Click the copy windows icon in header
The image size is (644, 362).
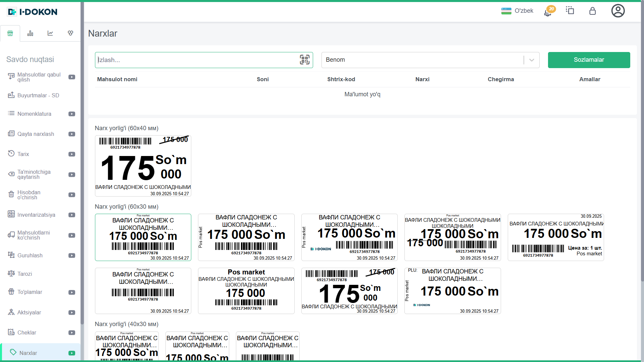(x=570, y=11)
